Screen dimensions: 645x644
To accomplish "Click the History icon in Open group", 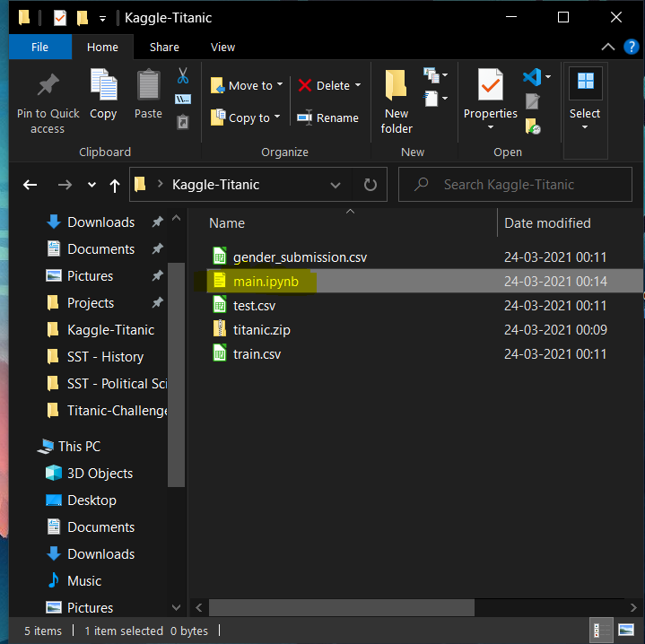I will point(533,126).
